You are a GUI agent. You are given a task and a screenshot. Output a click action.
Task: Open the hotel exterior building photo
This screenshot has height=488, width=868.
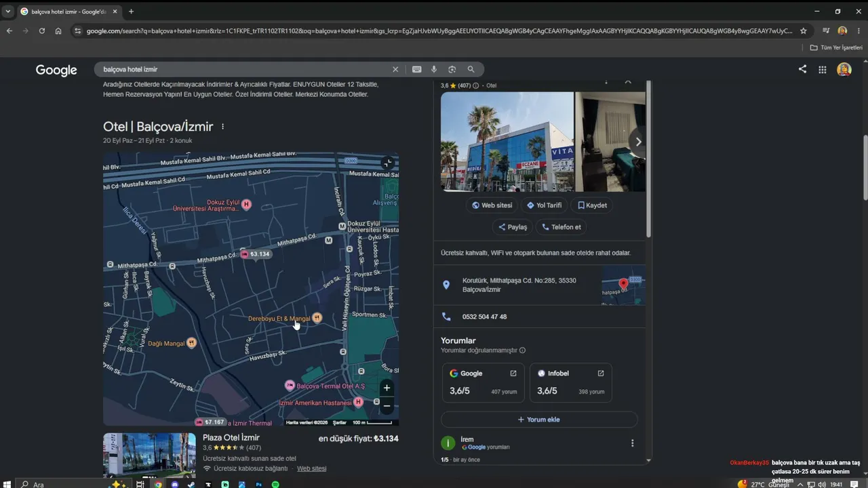[x=507, y=142]
